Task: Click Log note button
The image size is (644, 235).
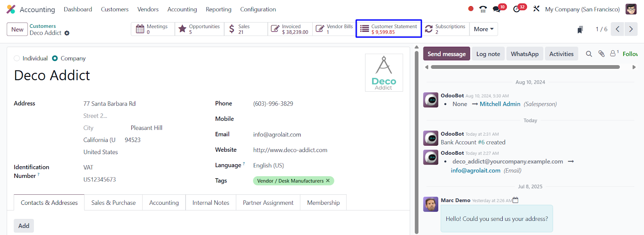Action: click(x=488, y=54)
